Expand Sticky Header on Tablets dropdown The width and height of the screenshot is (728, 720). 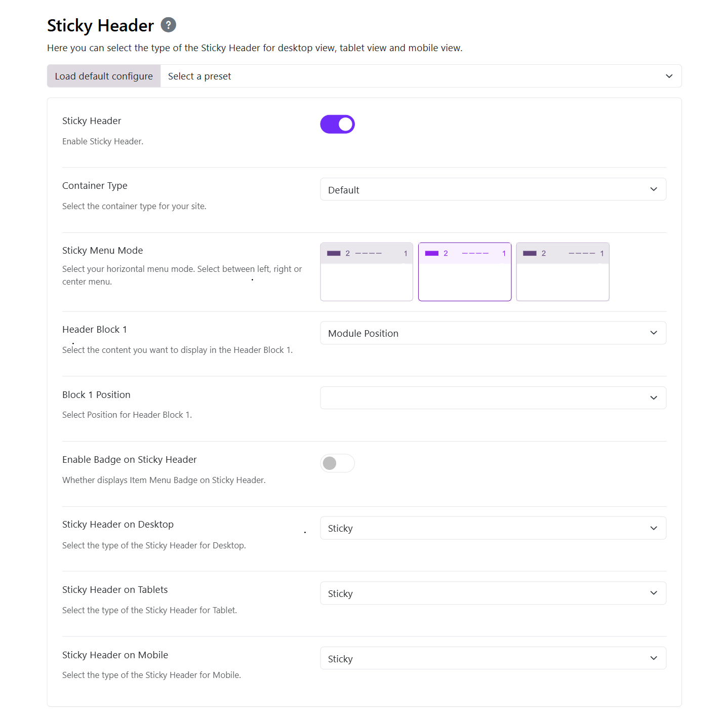tap(493, 593)
